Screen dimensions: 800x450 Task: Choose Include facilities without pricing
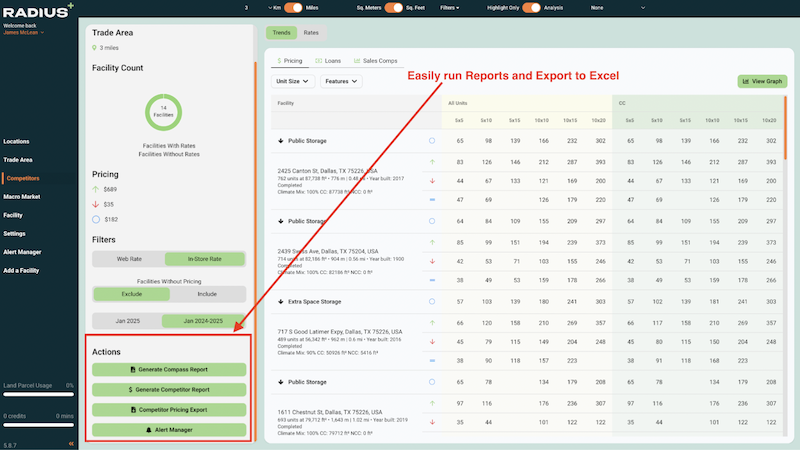pyautogui.click(x=207, y=294)
